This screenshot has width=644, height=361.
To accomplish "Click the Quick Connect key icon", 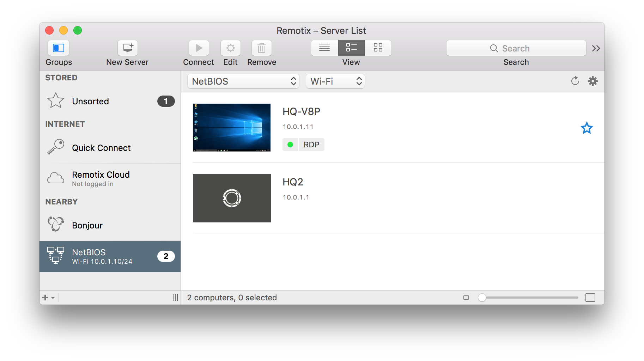I will [x=56, y=147].
